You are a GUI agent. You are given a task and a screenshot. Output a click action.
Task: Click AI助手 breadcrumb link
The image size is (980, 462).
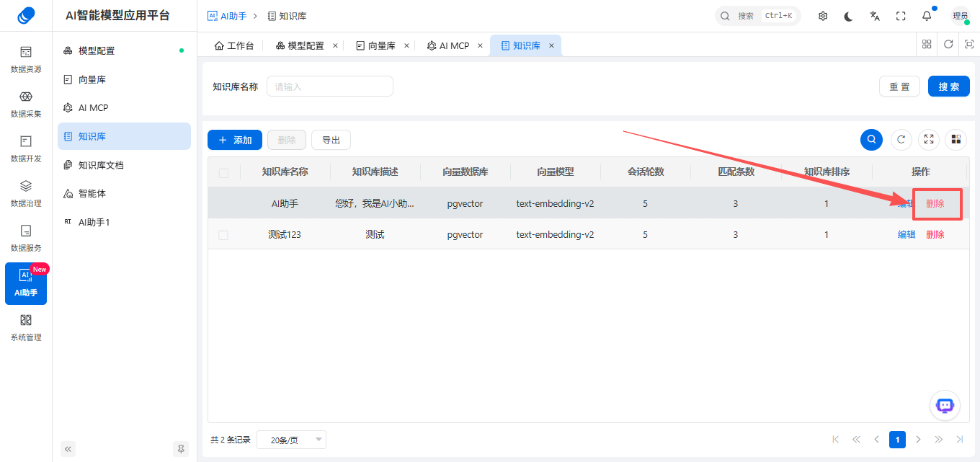pyautogui.click(x=227, y=16)
